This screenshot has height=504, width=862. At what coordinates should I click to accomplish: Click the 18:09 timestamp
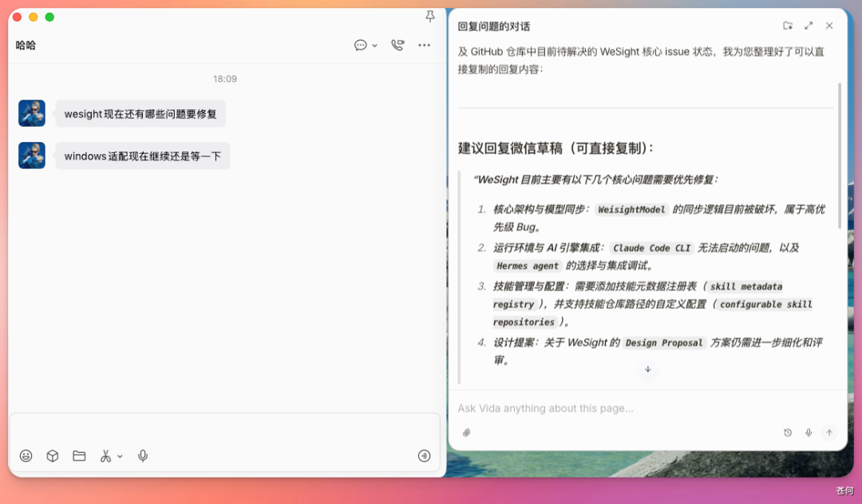225,79
